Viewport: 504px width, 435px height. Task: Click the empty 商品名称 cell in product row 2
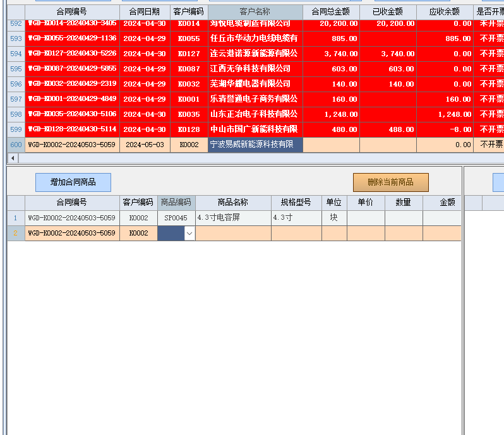233,233
